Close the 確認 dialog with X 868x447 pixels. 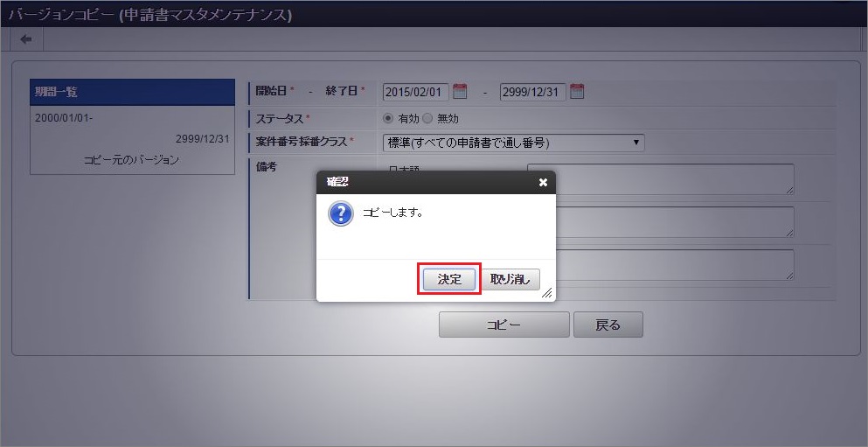[x=543, y=182]
